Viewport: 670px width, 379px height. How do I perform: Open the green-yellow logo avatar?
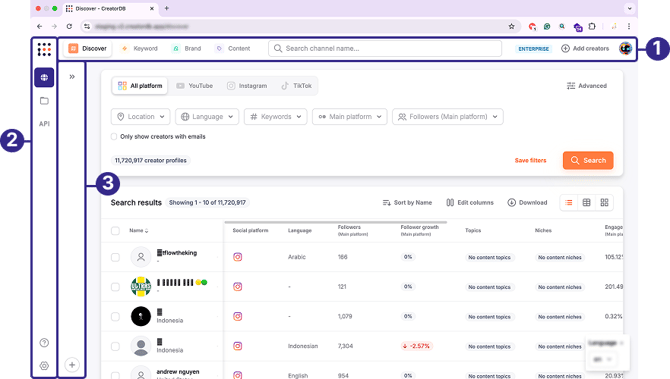coord(141,287)
